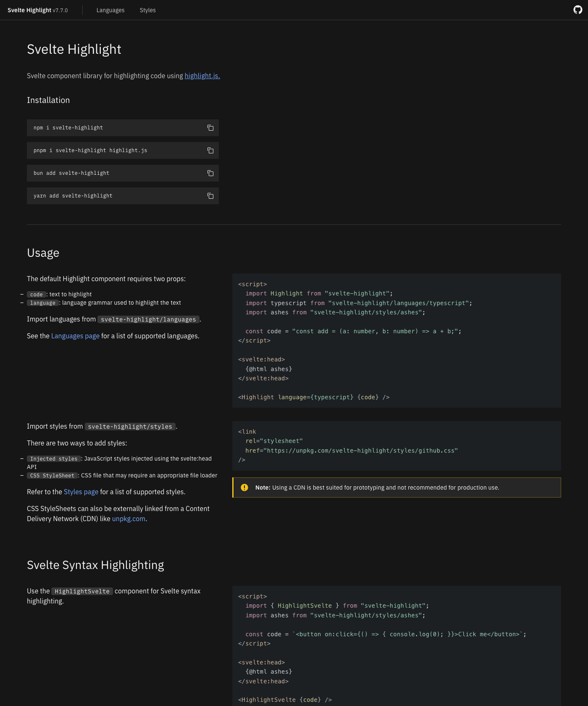Viewport: 588px width, 706px height.
Task: Click the Installation heading
Action: [48, 100]
